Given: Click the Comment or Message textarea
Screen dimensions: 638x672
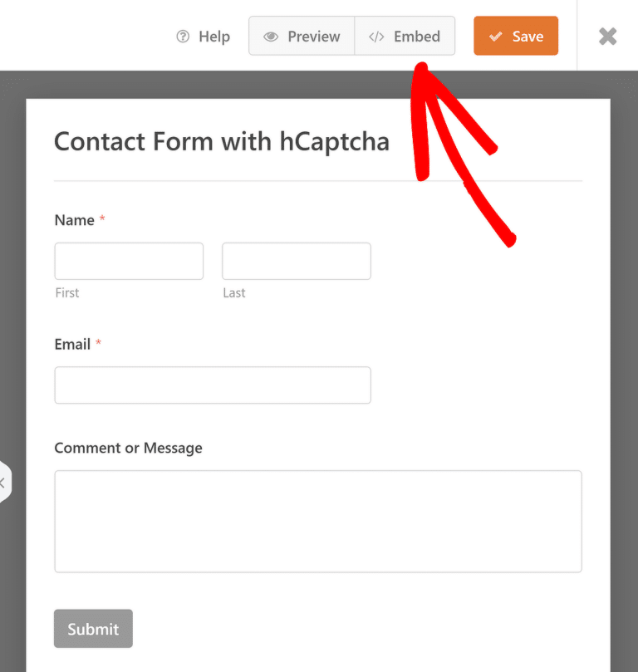Looking at the screenshot, I should 318,521.
